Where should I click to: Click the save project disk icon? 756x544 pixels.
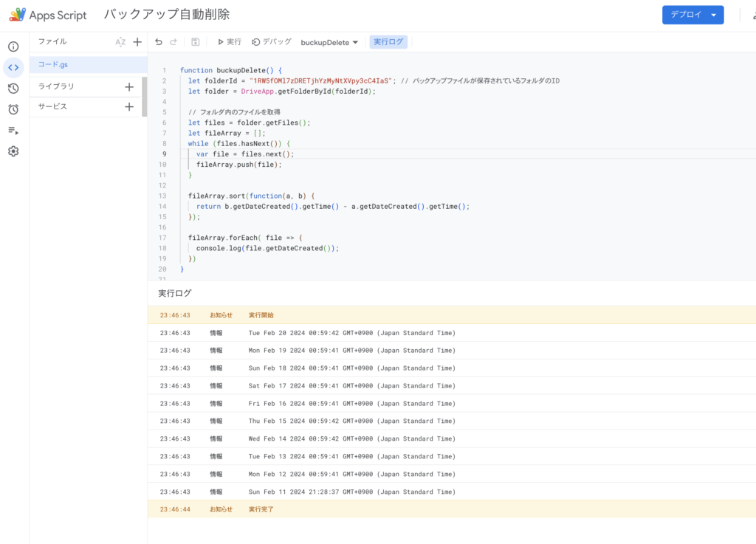pos(195,42)
